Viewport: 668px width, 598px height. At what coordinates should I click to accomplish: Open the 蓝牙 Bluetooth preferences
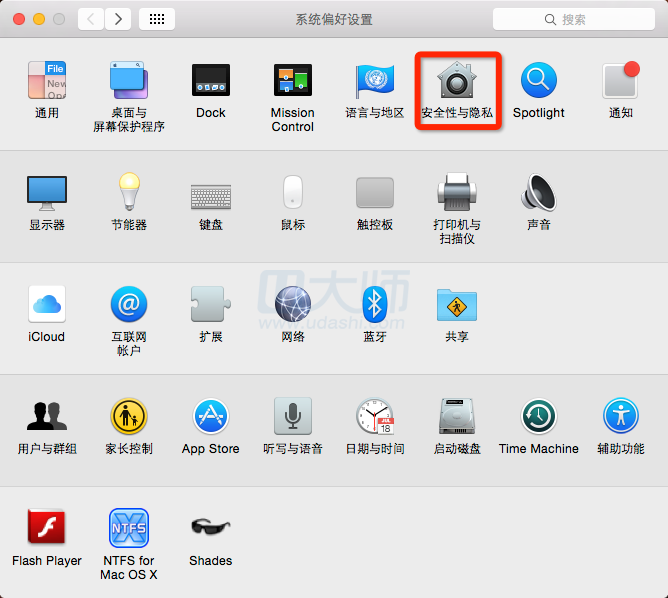point(375,304)
